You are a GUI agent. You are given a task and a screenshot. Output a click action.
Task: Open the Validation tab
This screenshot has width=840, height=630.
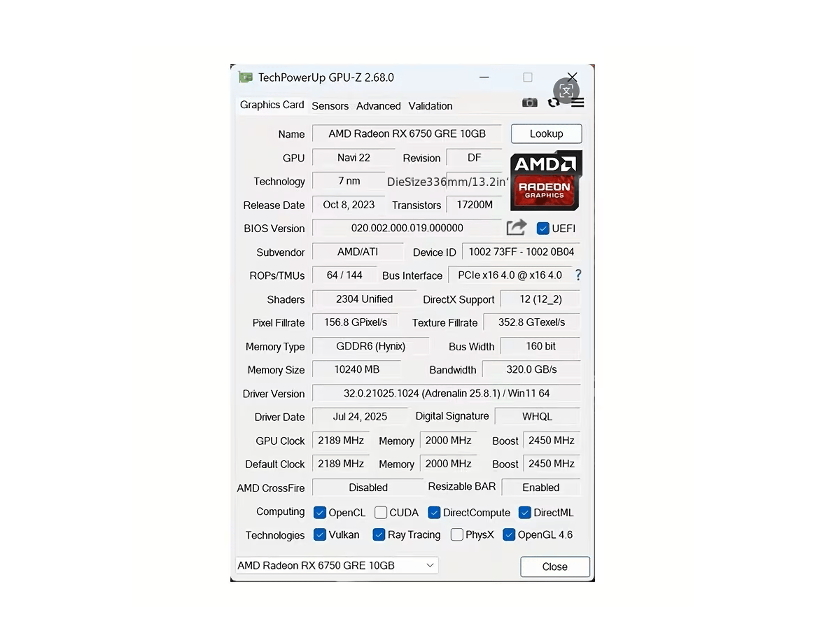(x=430, y=106)
